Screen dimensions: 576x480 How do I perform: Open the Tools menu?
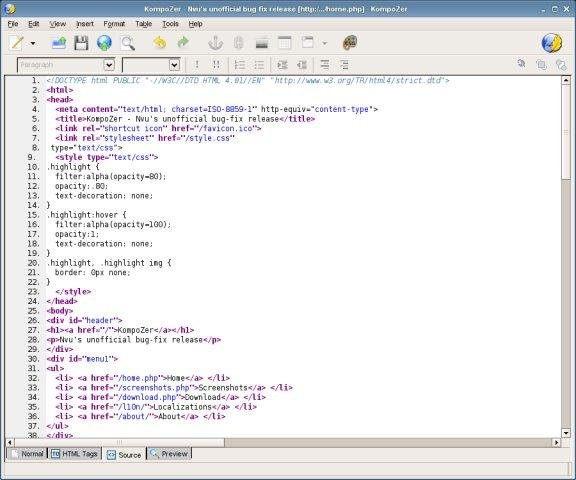click(170, 24)
